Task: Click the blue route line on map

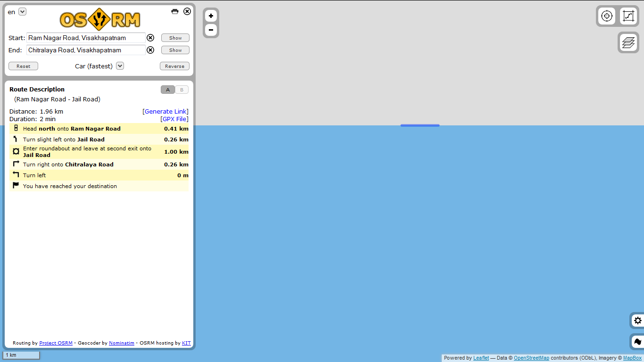Action: (x=420, y=125)
